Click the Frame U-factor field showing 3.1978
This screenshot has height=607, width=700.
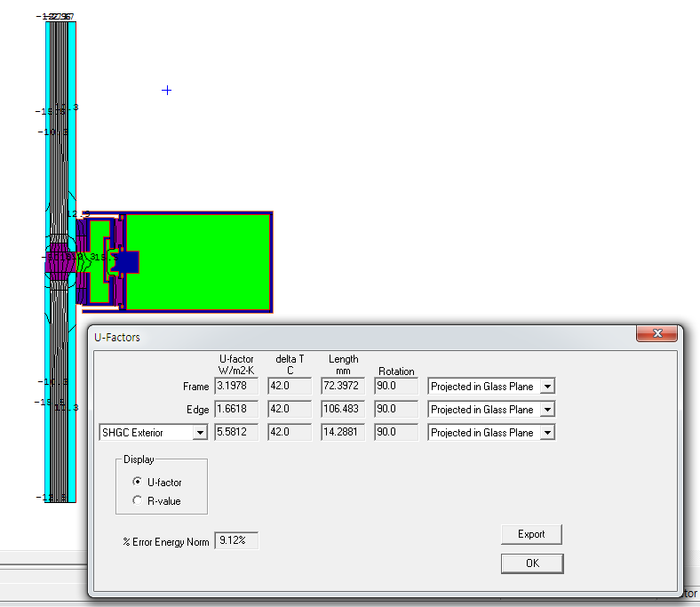(235, 387)
